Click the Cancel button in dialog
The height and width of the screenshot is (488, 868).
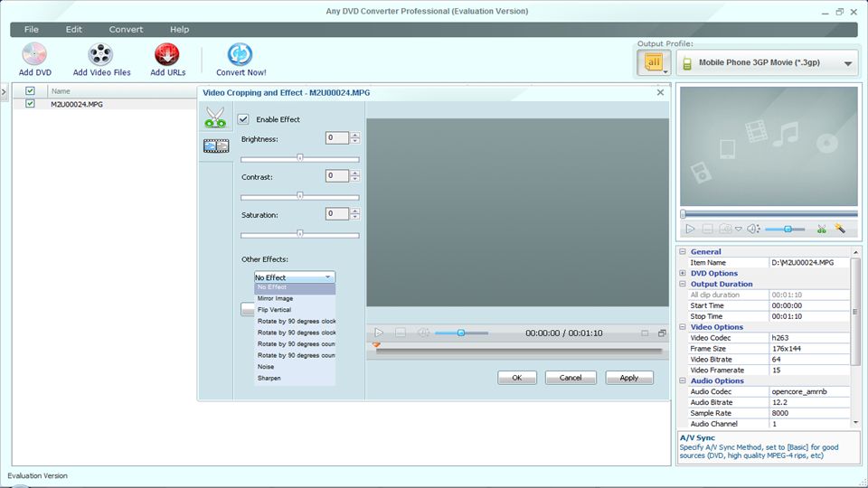pos(571,378)
